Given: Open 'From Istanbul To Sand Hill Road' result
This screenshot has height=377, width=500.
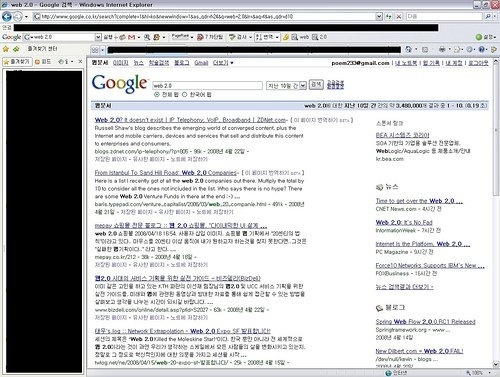Looking at the screenshot, I should tap(166, 173).
